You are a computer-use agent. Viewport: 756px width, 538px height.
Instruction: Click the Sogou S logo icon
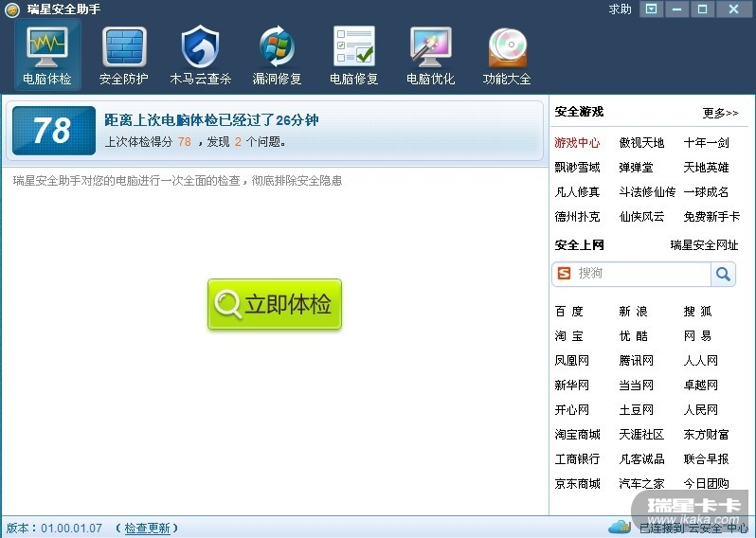pyautogui.click(x=564, y=274)
